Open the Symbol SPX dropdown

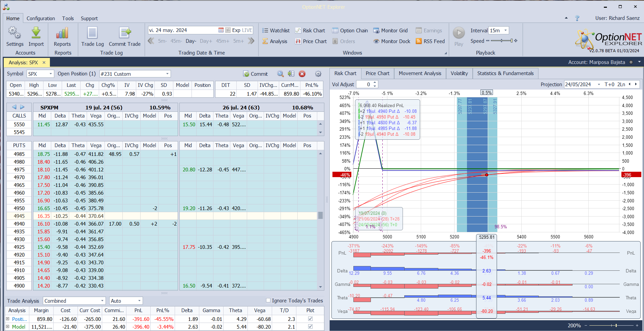(51, 74)
